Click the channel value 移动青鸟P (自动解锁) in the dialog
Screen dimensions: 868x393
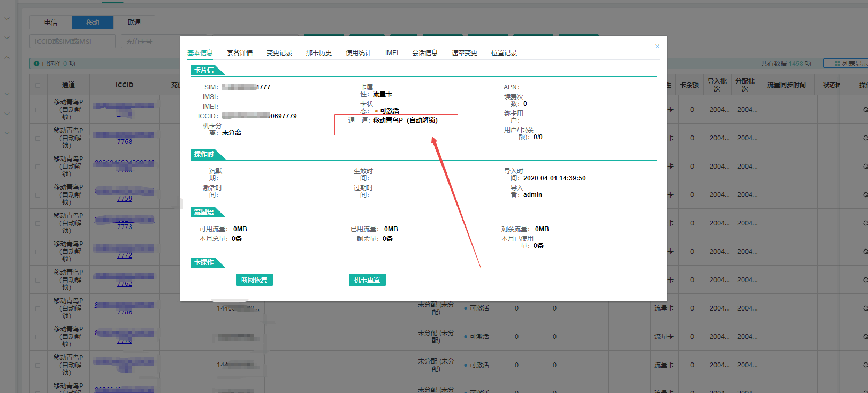pyautogui.click(x=405, y=120)
